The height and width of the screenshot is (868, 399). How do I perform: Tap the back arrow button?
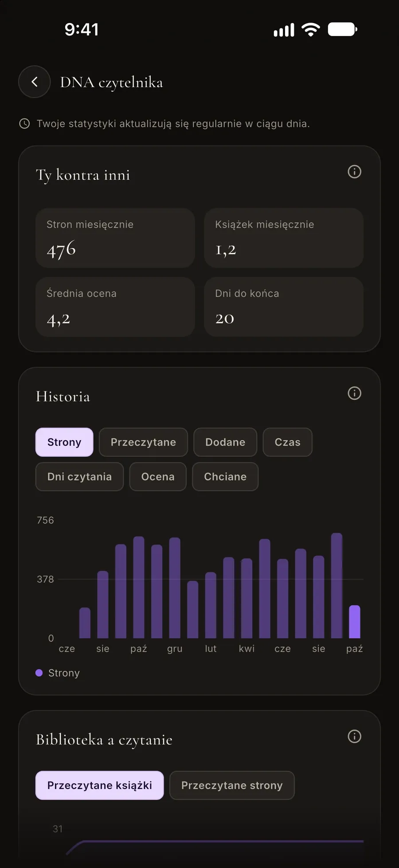tap(34, 82)
